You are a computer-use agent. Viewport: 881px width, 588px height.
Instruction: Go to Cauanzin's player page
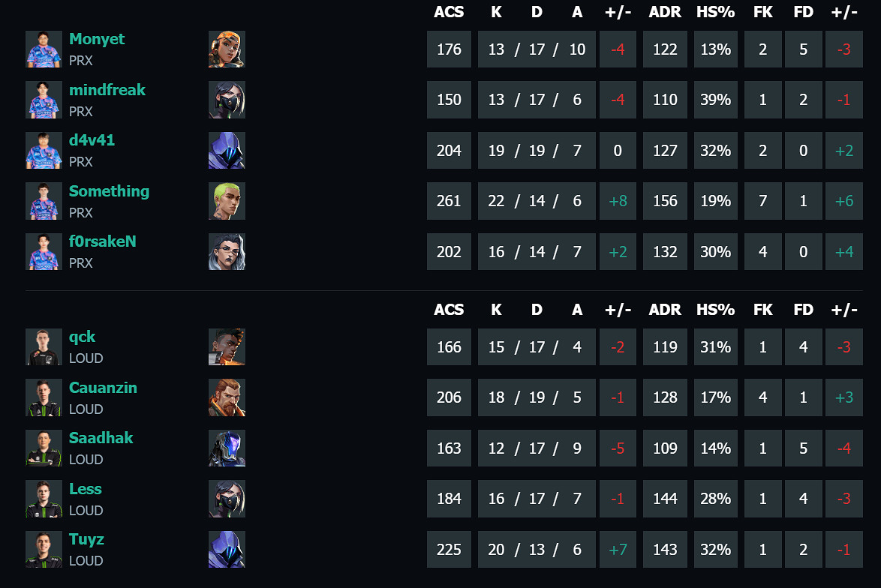[x=103, y=388]
